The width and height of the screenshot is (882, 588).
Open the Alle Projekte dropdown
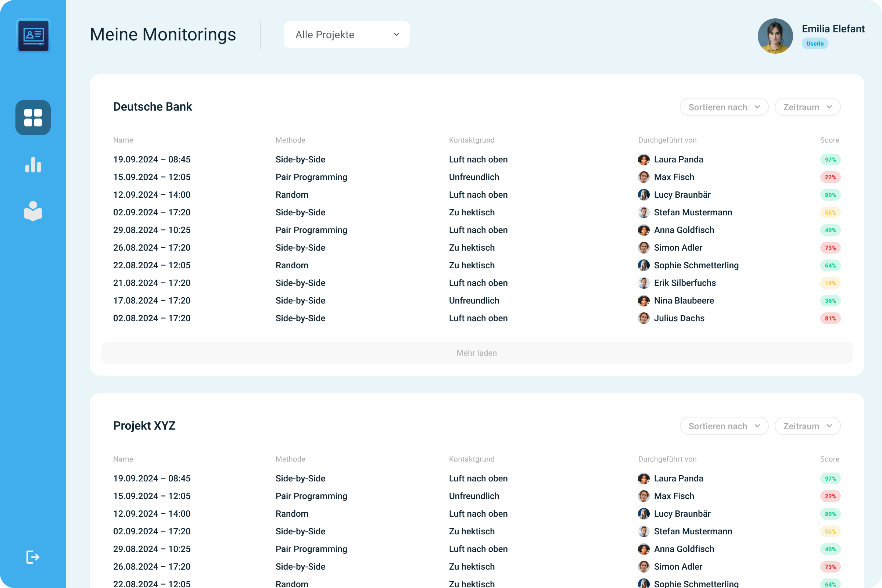coord(347,35)
